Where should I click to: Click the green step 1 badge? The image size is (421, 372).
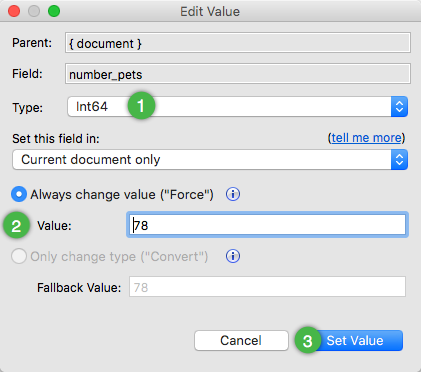141,106
